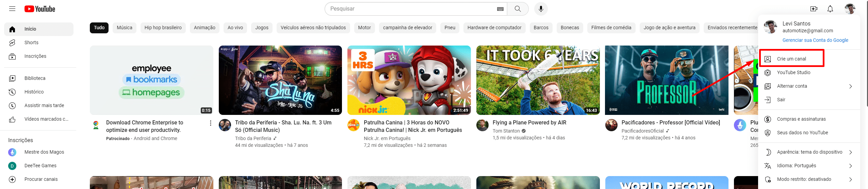Select the Jogos filter chip
868x189 pixels.
[x=262, y=28]
